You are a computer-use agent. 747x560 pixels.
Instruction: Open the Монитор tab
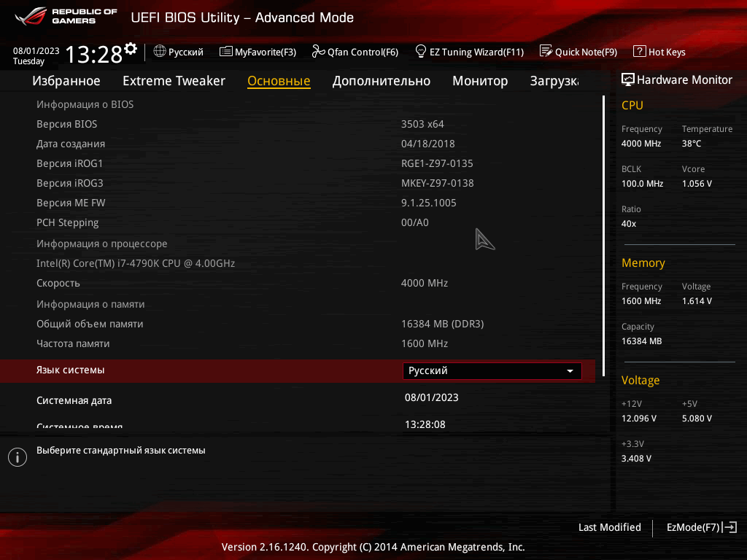pyautogui.click(x=480, y=81)
